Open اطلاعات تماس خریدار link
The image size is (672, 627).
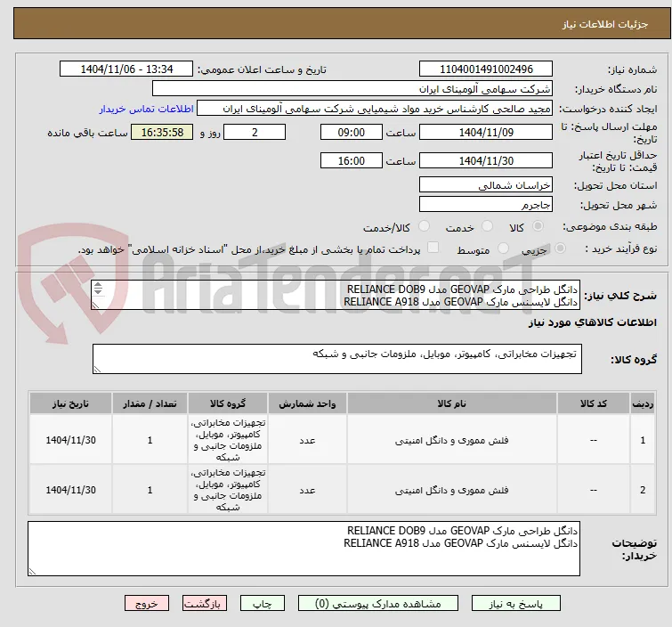[x=147, y=109]
